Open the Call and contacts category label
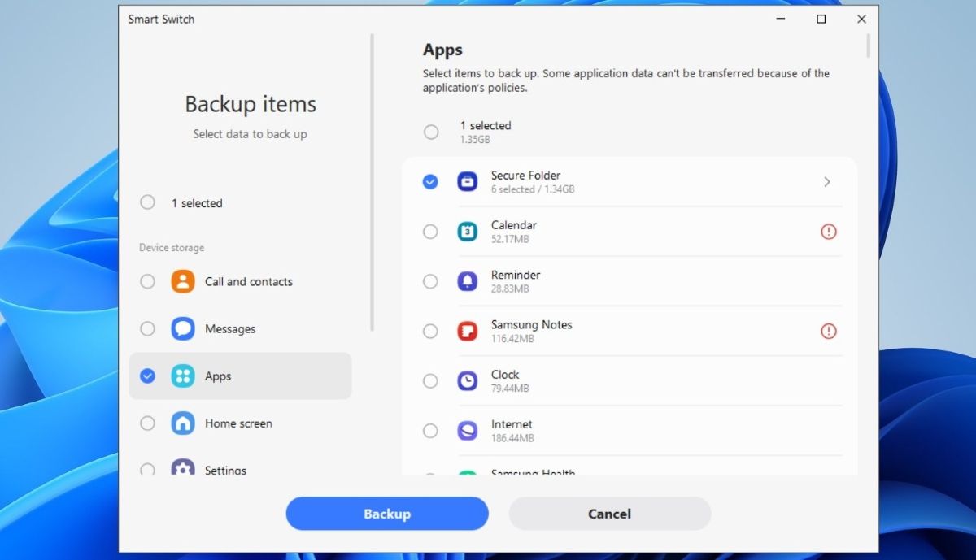Screen dimensions: 976x560 pos(249,282)
